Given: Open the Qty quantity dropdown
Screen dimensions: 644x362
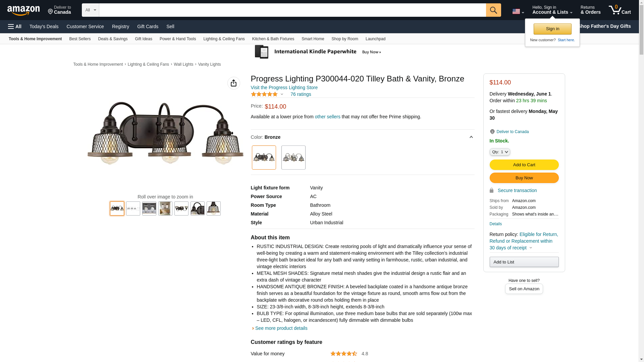Looking at the screenshot, I should point(499,152).
